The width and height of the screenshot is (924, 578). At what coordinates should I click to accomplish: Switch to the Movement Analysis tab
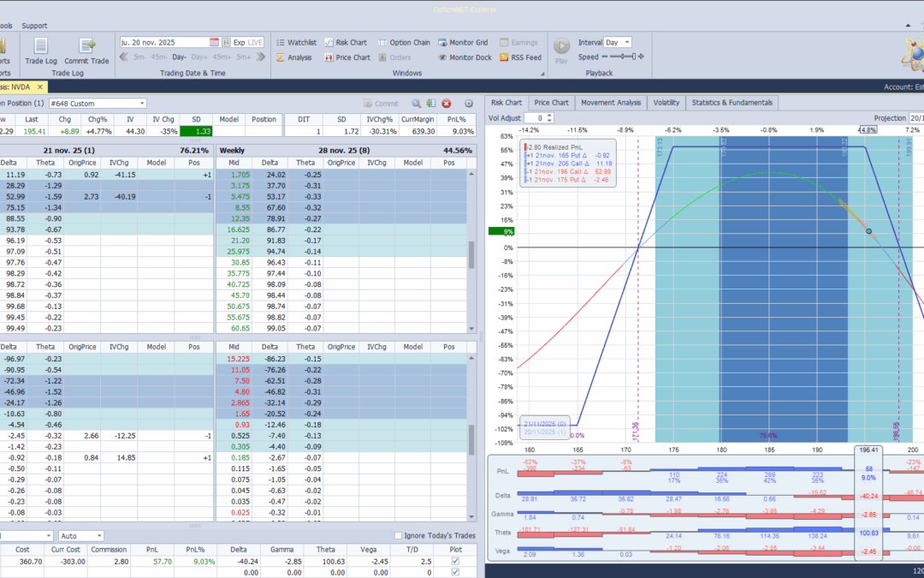pos(611,103)
